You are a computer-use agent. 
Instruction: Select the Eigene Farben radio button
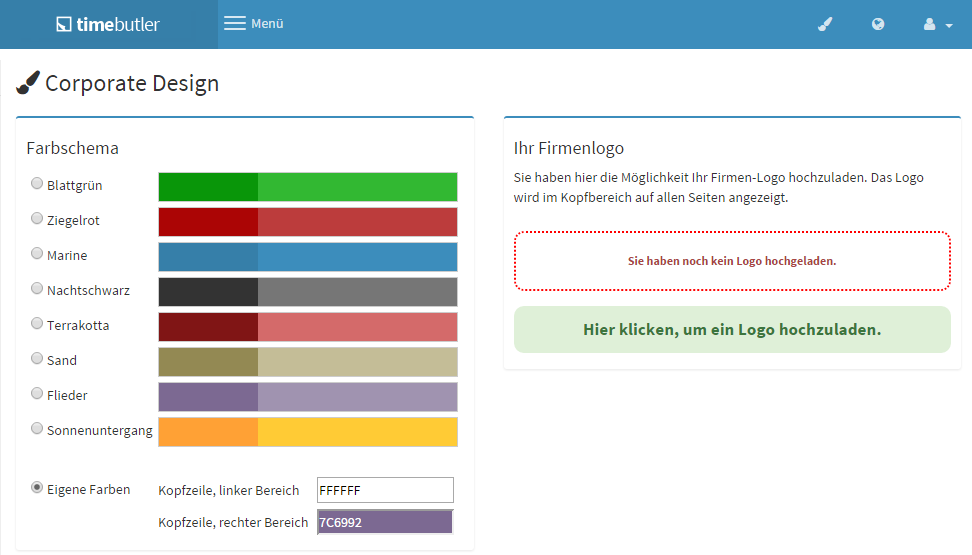[37, 488]
